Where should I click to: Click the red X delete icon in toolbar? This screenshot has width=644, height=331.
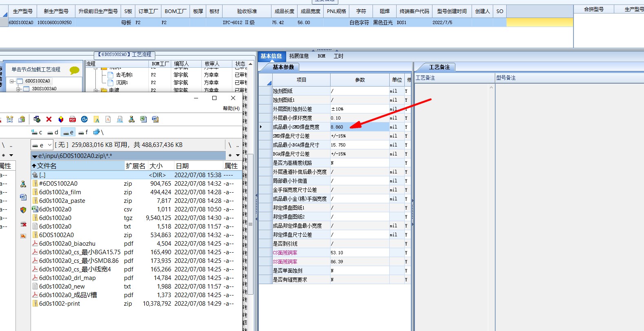click(x=49, y=119)
